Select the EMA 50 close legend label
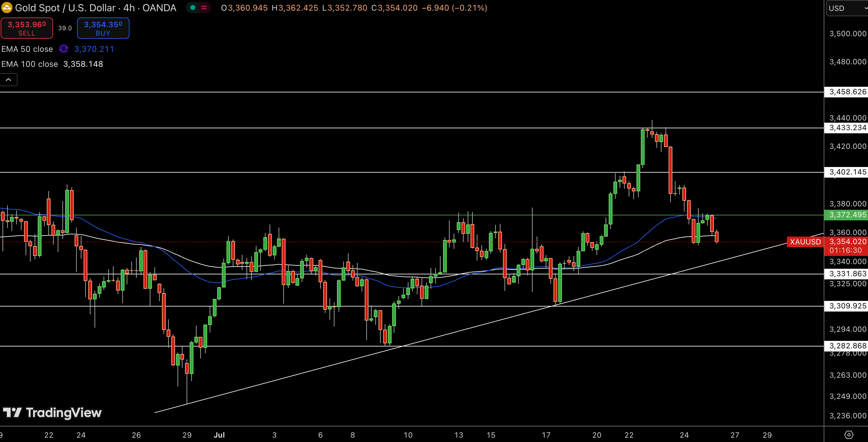Viewport: 868px width, 442px height. point(27,50)
